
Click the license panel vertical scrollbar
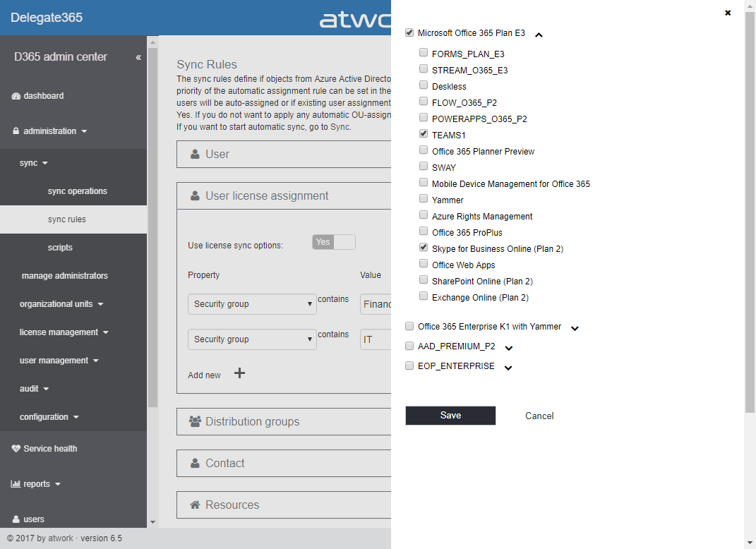(x=750, y=212)
